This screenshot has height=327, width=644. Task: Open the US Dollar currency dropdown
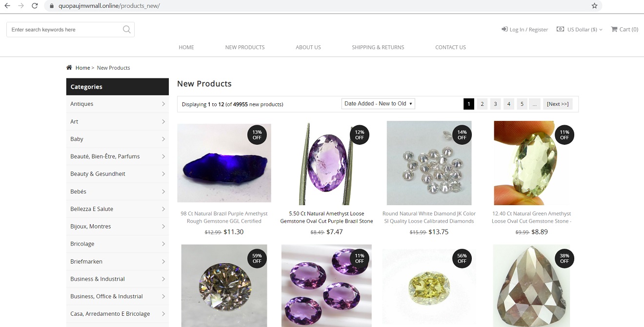[x=580, y=29]
